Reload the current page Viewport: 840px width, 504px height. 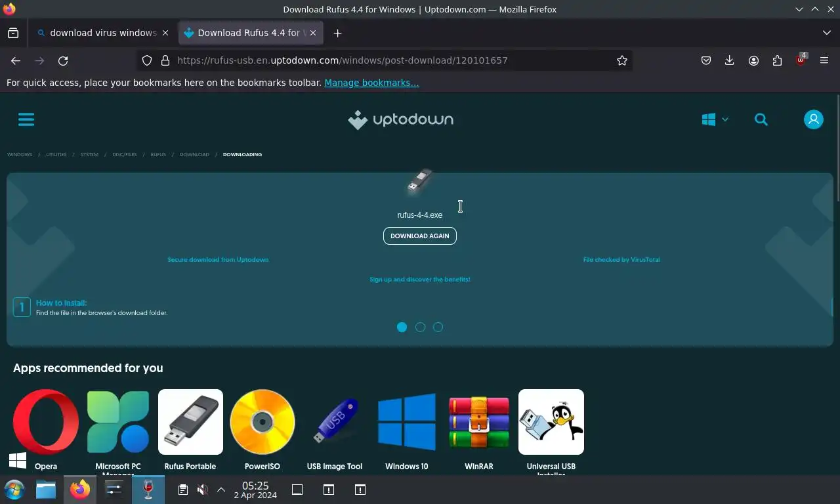[x=63, y=60]
